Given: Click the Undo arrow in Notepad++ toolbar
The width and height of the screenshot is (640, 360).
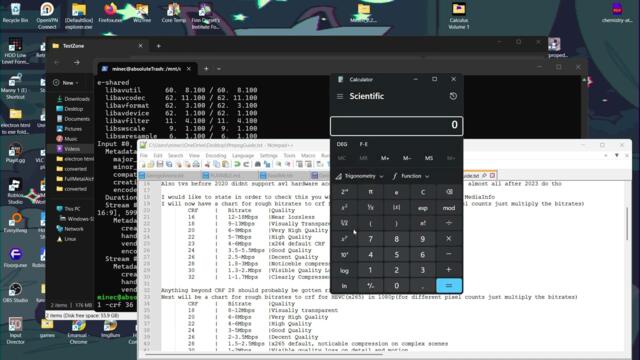Looking at the screenshot, I should [x=237, y=164].
